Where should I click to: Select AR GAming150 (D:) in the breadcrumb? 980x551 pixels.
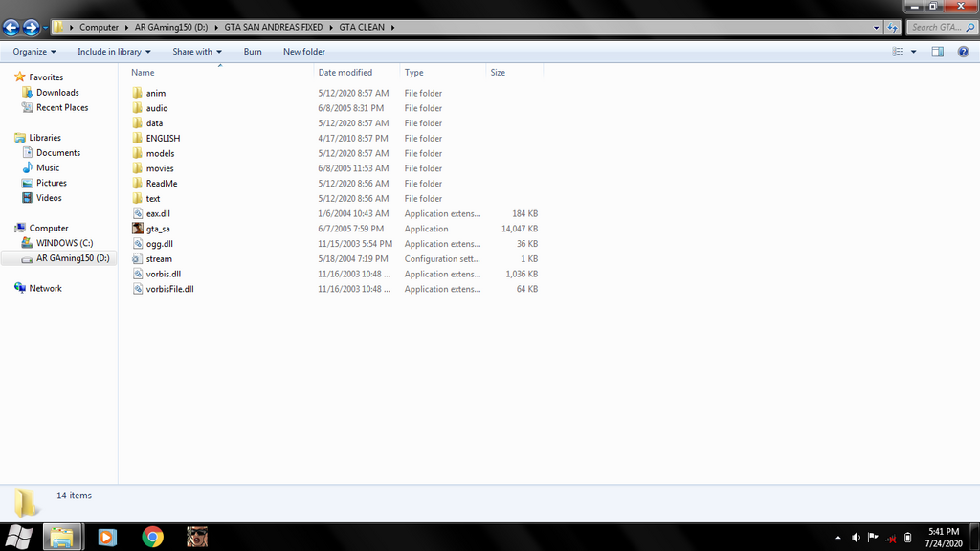coord(171,27)
